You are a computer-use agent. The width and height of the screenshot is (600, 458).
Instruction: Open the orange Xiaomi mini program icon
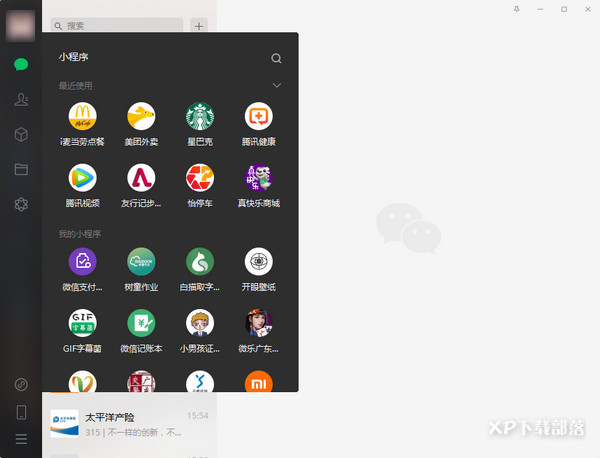(x=259, y=381)
